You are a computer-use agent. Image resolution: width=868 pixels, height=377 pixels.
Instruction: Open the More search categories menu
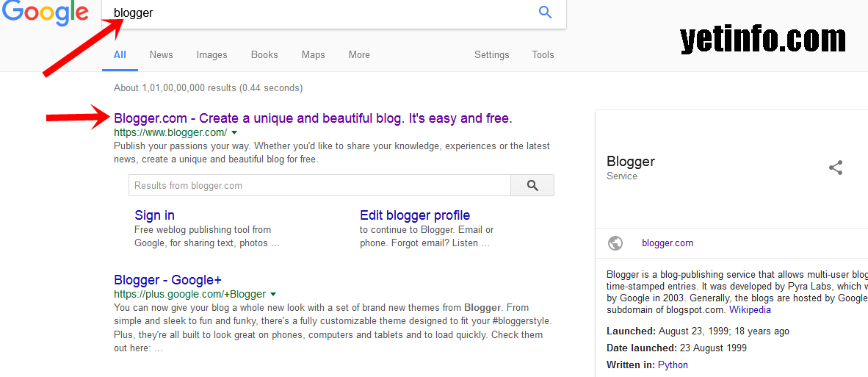click(x=359, y=54)
